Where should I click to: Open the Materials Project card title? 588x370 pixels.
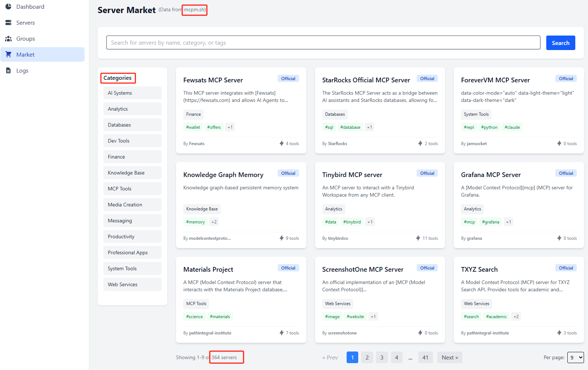pyautogui.click(x=208, y=270)
